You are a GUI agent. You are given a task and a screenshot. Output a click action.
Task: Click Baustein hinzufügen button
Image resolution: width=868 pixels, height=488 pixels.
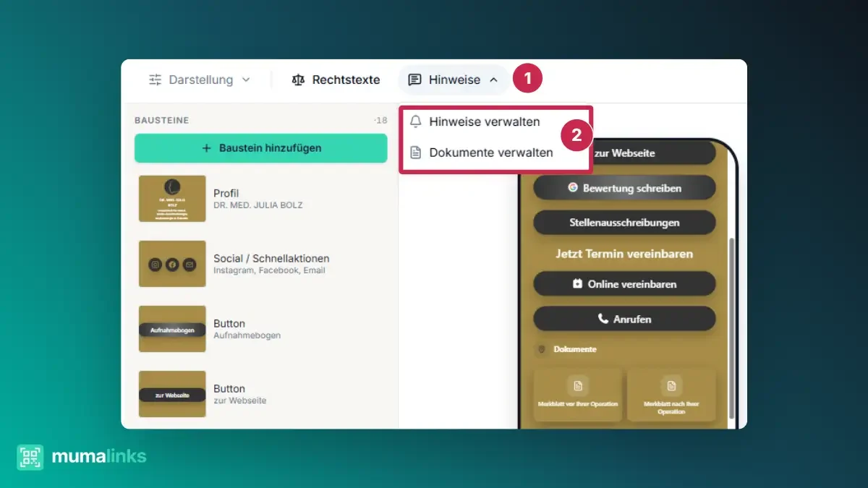pos(260,147)
